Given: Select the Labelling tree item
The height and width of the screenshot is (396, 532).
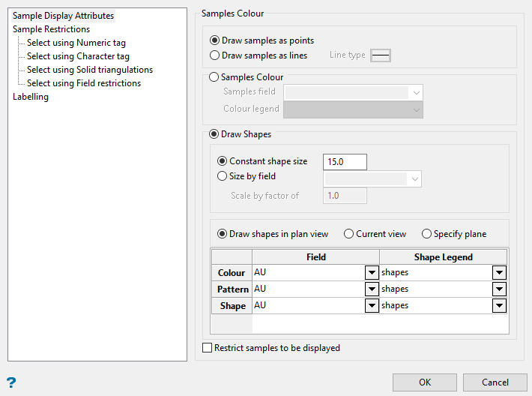Looking at the screenshot, I should [31, 97].
